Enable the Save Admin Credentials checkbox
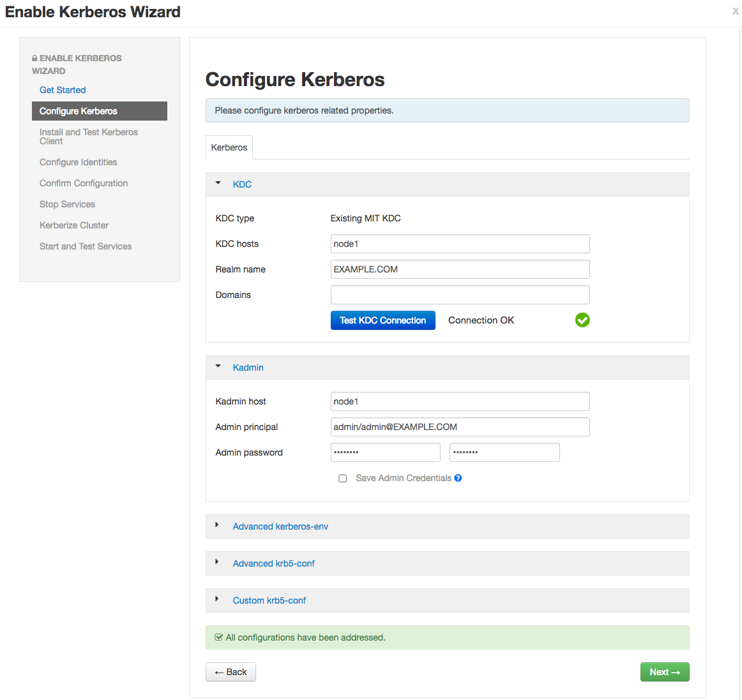This screenshot has height=700, width=742. (x=343, y=478)
